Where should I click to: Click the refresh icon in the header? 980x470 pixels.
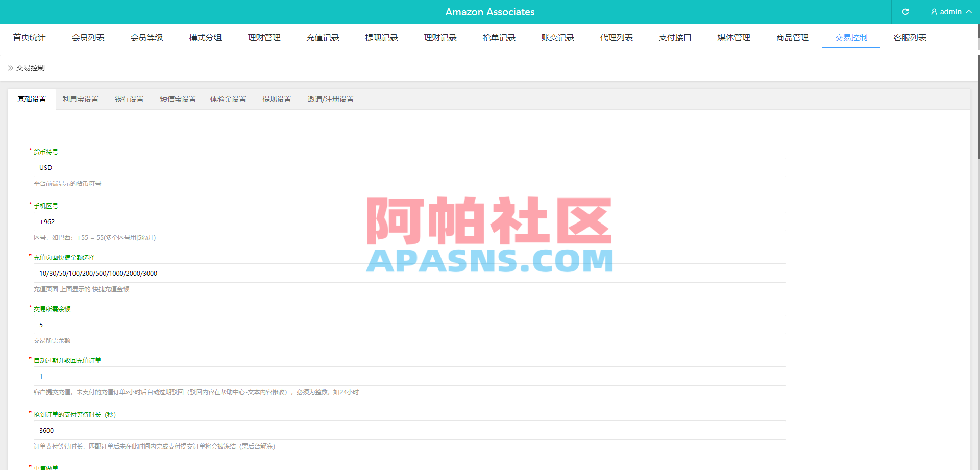905,12
